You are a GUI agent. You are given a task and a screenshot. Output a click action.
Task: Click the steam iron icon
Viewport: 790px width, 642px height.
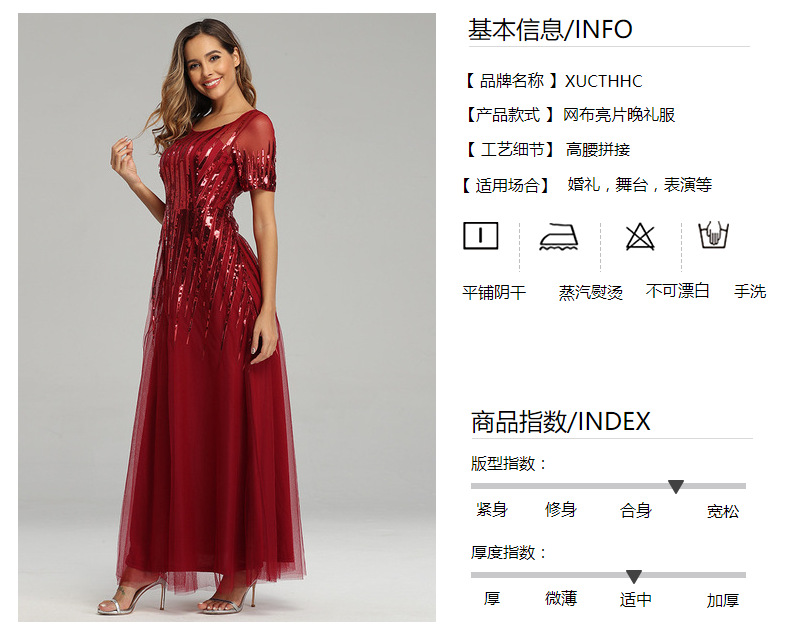pos(559,236)
